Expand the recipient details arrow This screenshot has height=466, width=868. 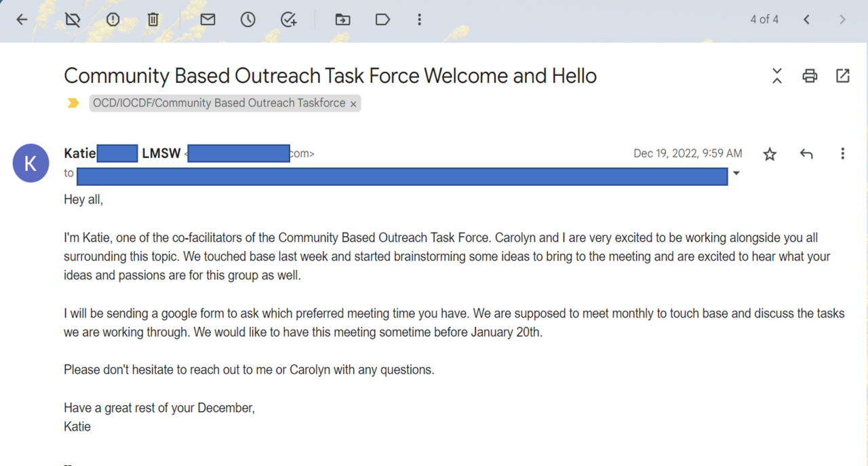click(x=736, y=174)
